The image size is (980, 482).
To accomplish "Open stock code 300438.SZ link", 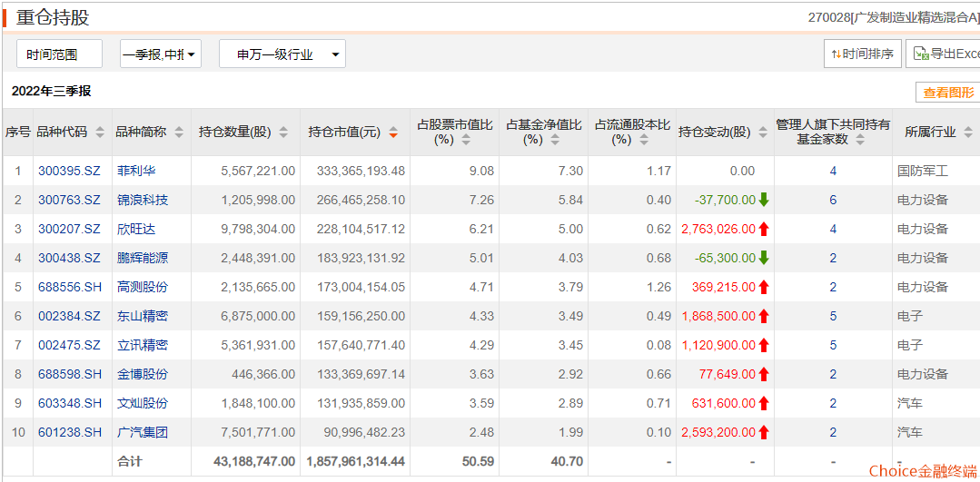I will click(x=69, y=258).
